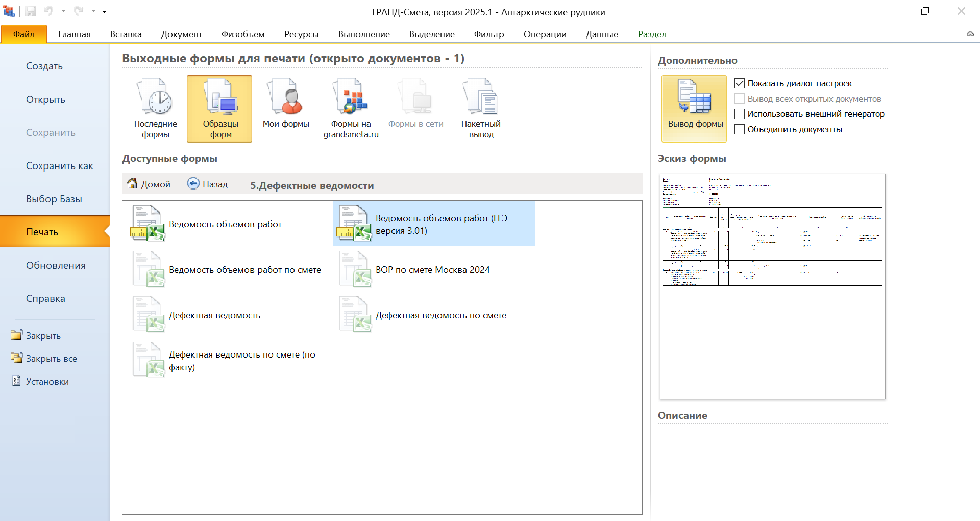Click the form sketch preview thumbnail

click(x=772, y=287)
